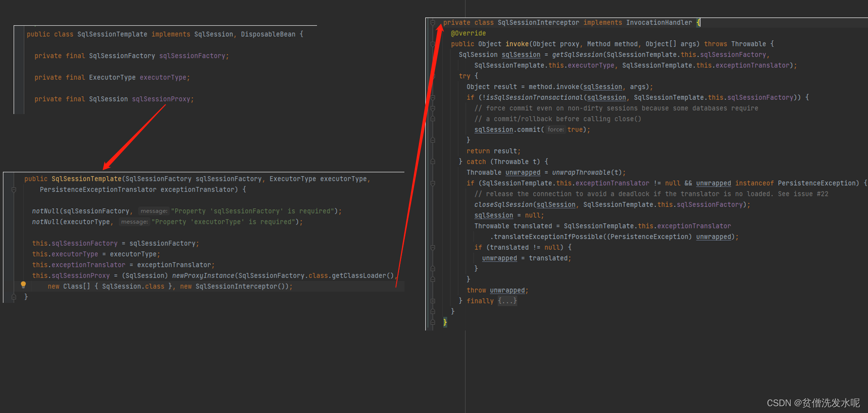
Task: Click the InvocationHandler interface name
Action: click(659, 22)
